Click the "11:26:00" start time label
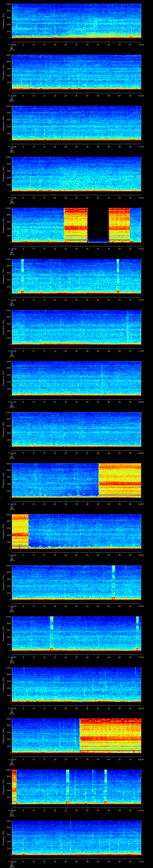Image resolution: width=153 pixels, height=868 pixels. point(12,657)
